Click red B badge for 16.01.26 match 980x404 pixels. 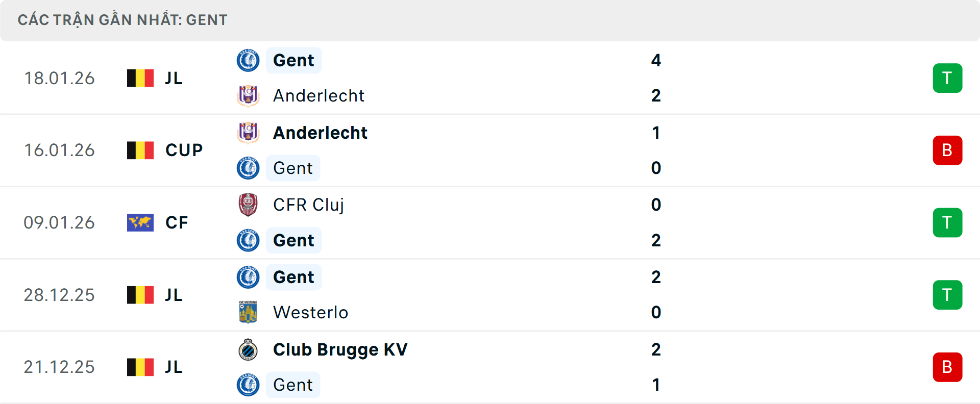point(947,150)
